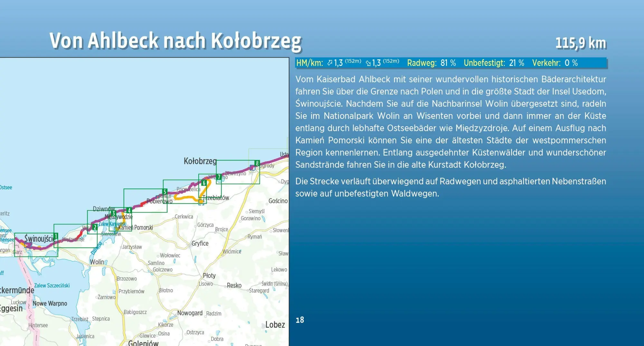Click the Gryfice label on the map
The height and width of the screenshot is (346, 644).
(x=200, y=243)
